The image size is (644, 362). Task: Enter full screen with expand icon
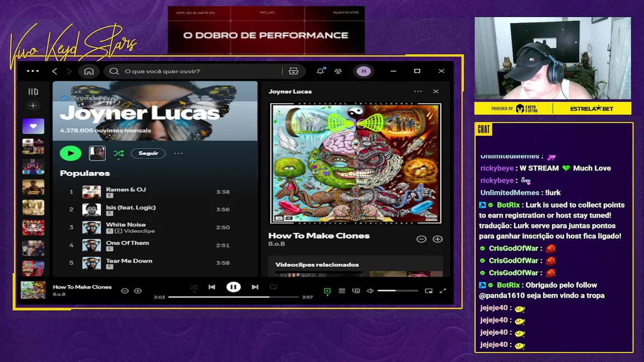pyautogui.click(x=443, y=291)
